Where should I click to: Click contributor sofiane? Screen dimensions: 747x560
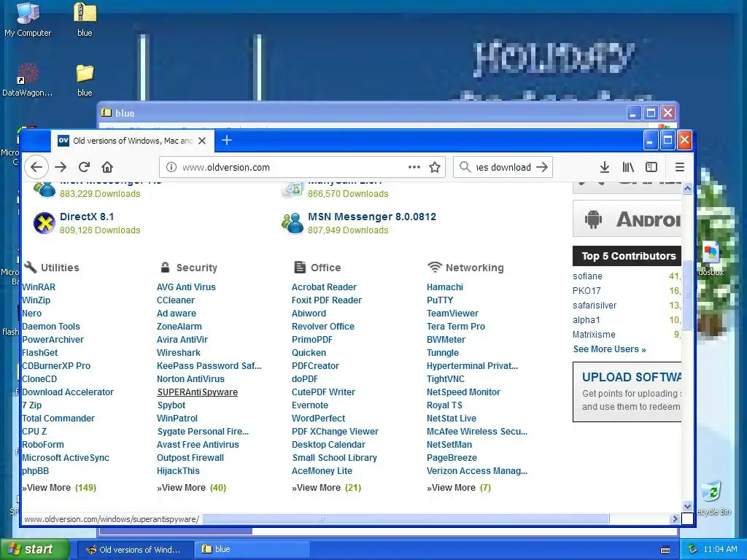pyautogui.click(x=587, y=276)
